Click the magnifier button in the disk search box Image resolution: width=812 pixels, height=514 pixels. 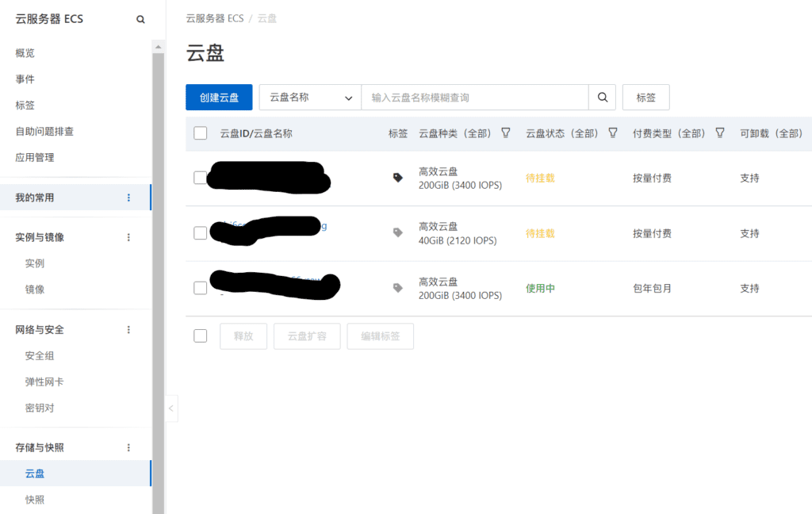coord(602,98)
